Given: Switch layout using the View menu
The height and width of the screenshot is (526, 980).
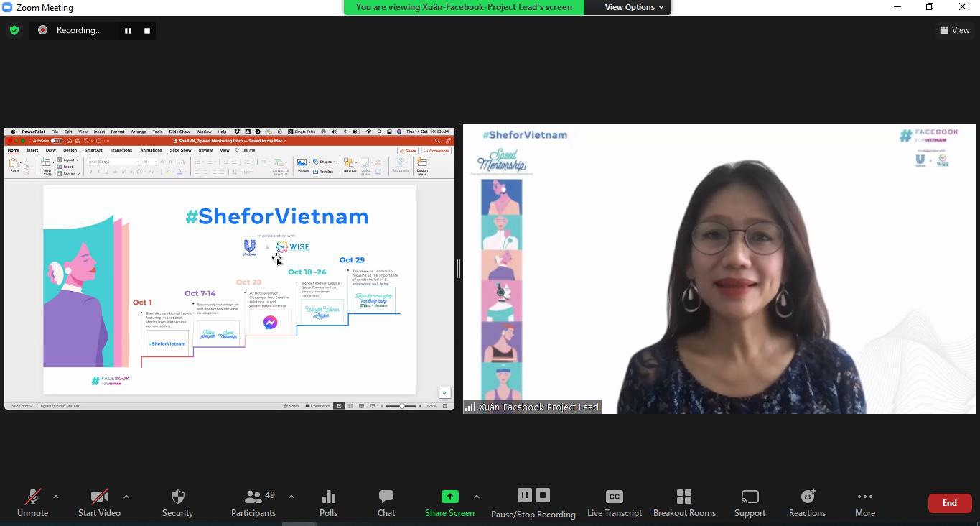Looking at the screenshot, I should pos(954,30).
